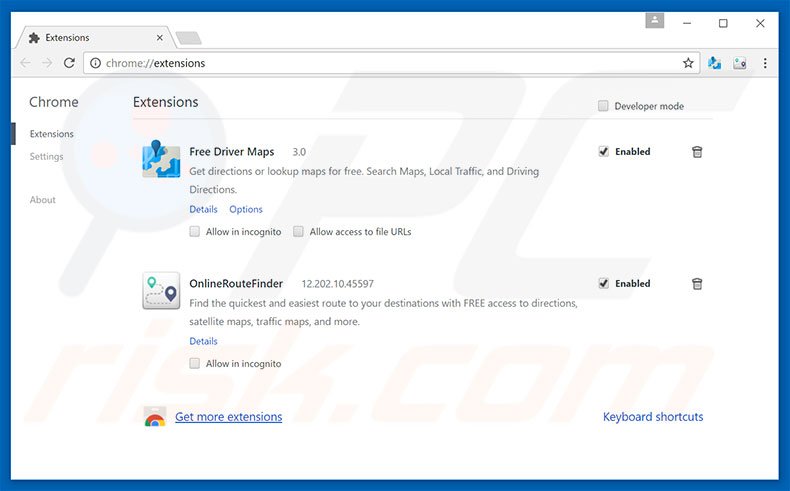The height and width of the screenshot is (491, 790).
Task: Click the Chrome heading in the sidebar
Action: click(53, 102)
